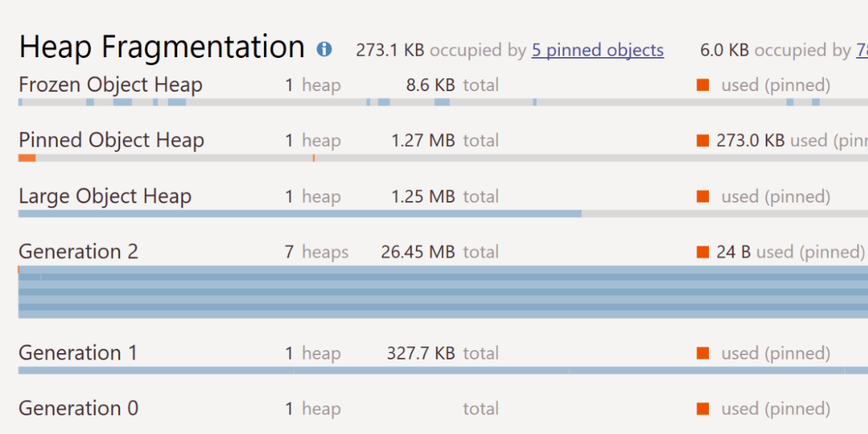Click the partially visible link at far right of header

click(862, 51)
